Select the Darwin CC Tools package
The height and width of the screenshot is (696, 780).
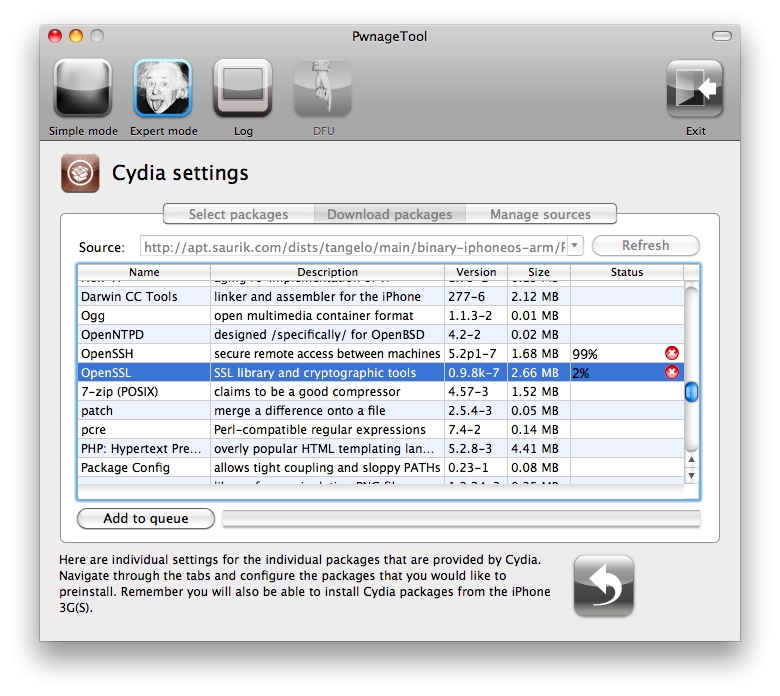[129, 297]
